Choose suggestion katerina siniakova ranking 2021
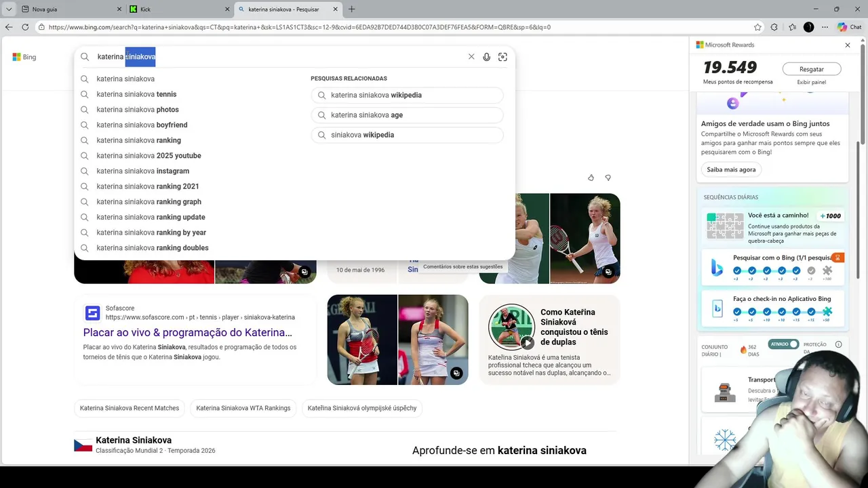The height and width of the screenshot is (488, 868). (148, 186)
